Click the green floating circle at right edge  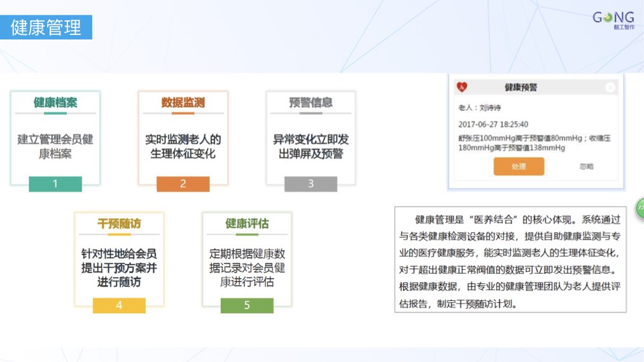(x=639, y=208)
